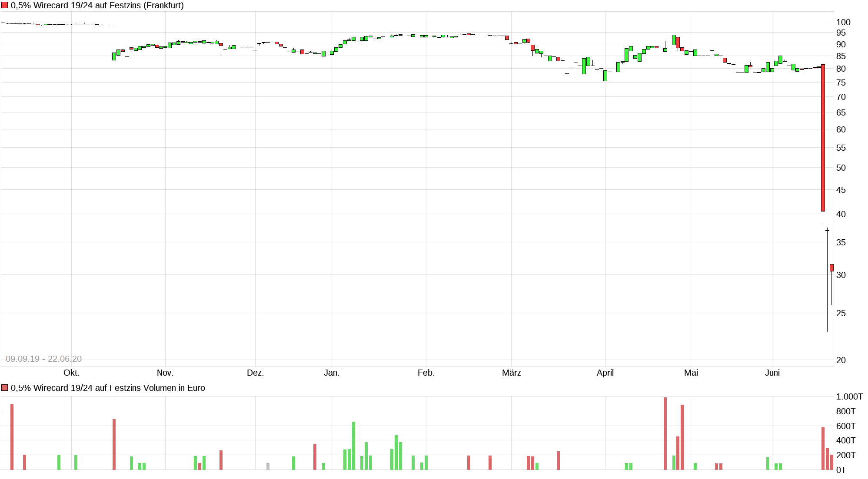The width and height of the screenshot is (868, 479).
Task: Click the volume legend square beside 'Volumen in Euro'
Action: [5, 388]
